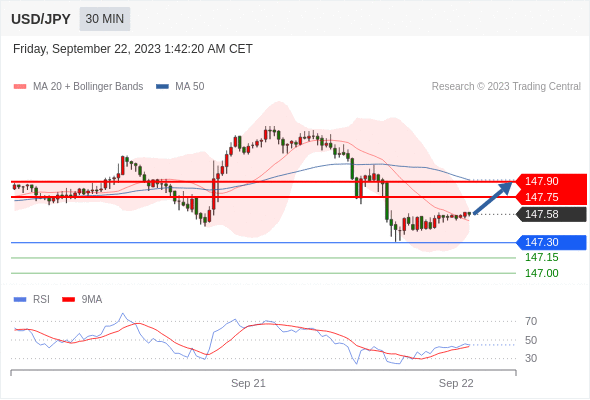Click the MA 50 legend label

[x=190, y=87]
